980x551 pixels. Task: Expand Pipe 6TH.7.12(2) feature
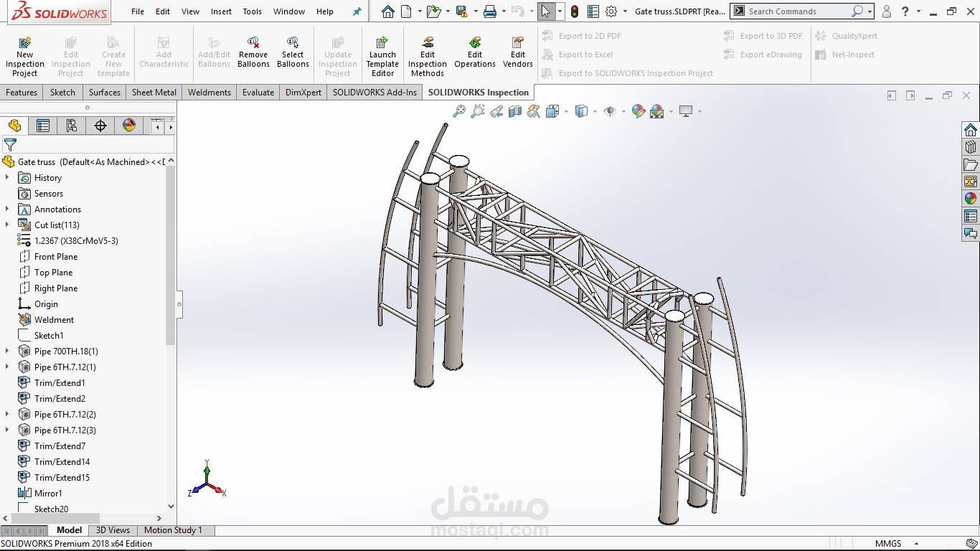click(7, 415)
